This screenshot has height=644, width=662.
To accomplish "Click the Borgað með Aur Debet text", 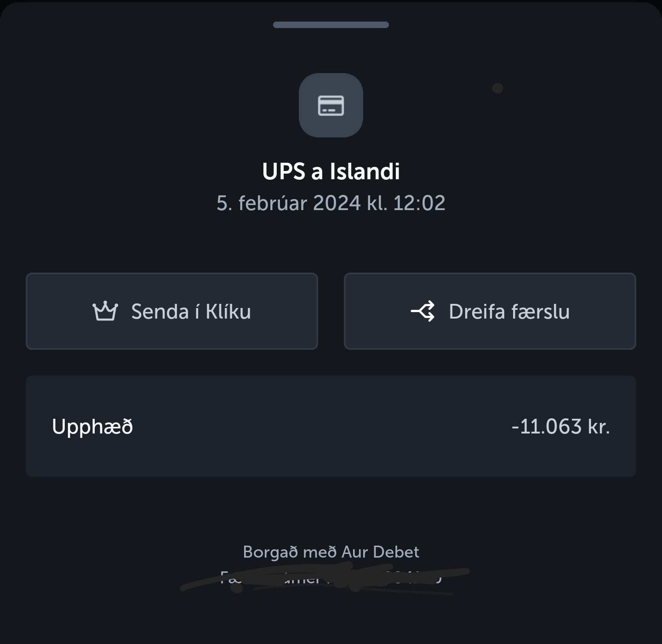I will click(x=331, y=552).
